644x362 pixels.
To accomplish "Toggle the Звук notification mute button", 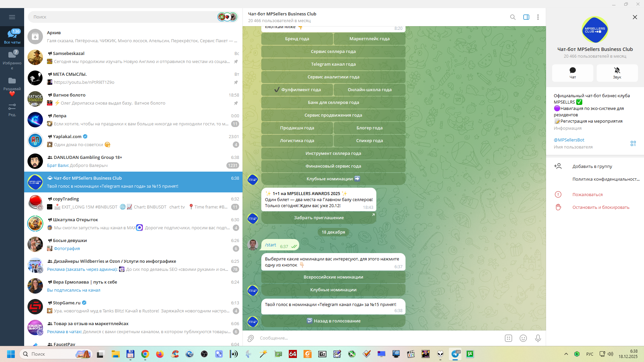I will [x=617, y=73].
